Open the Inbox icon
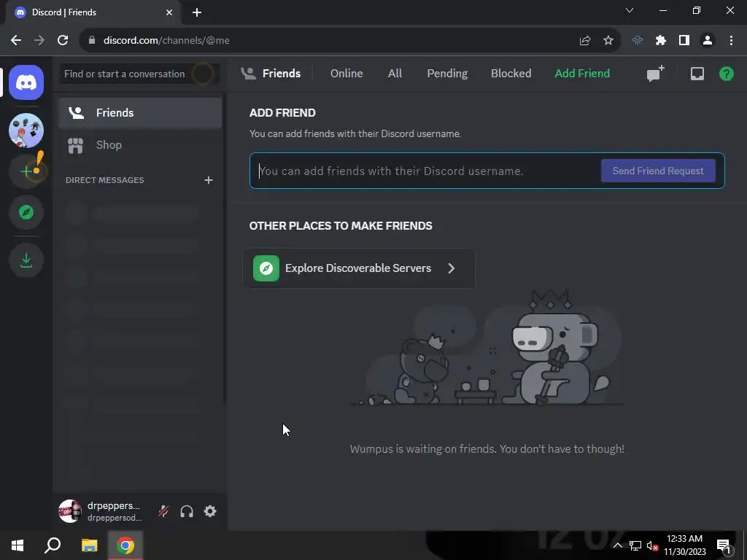 697,74
